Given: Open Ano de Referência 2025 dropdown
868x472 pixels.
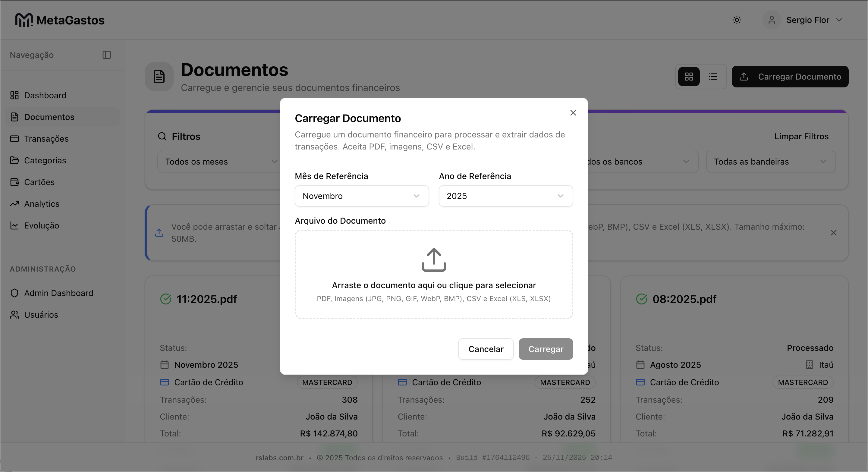Looking at the screenshot, I should click(x=505, y=196).
